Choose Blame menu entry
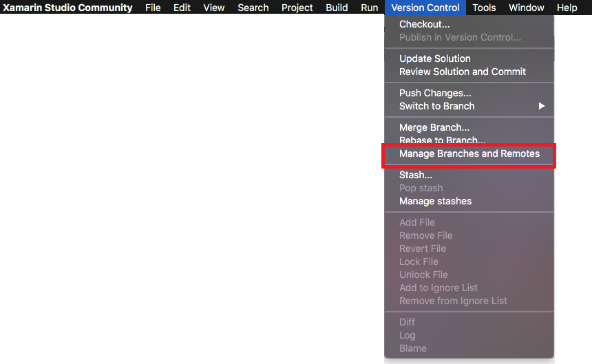Image resolution: width=592 pixels, height=364 pixels. pos(469,348)
